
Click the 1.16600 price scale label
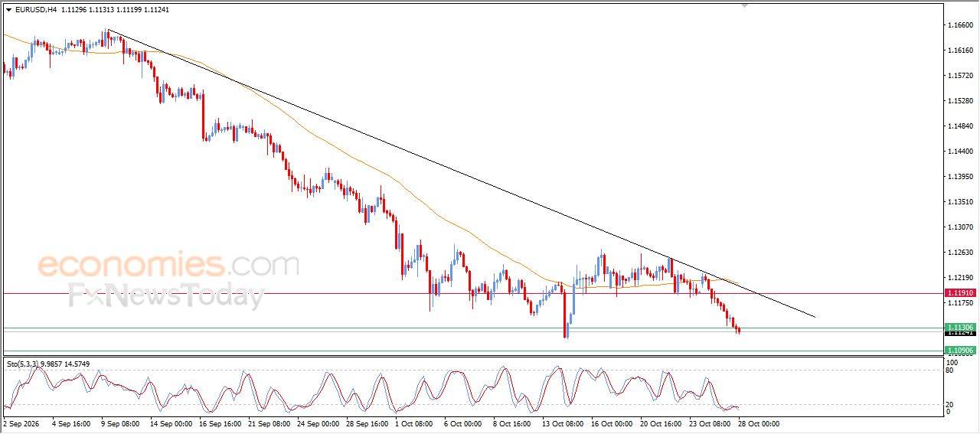click(960, 24)
